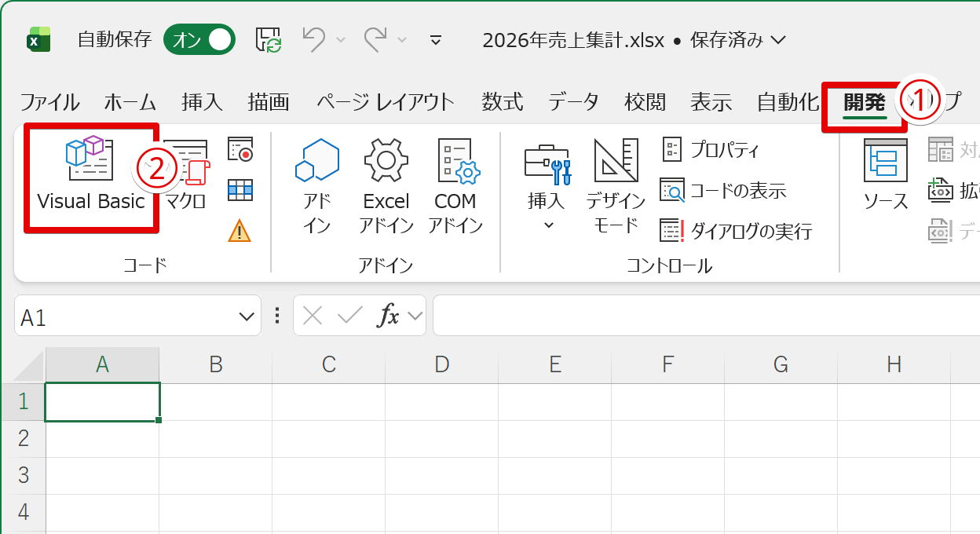The width and height of the screenshot is (980, 534).
Task: Turn off the 自動保存 toggle
Action: tap(199, 39)
